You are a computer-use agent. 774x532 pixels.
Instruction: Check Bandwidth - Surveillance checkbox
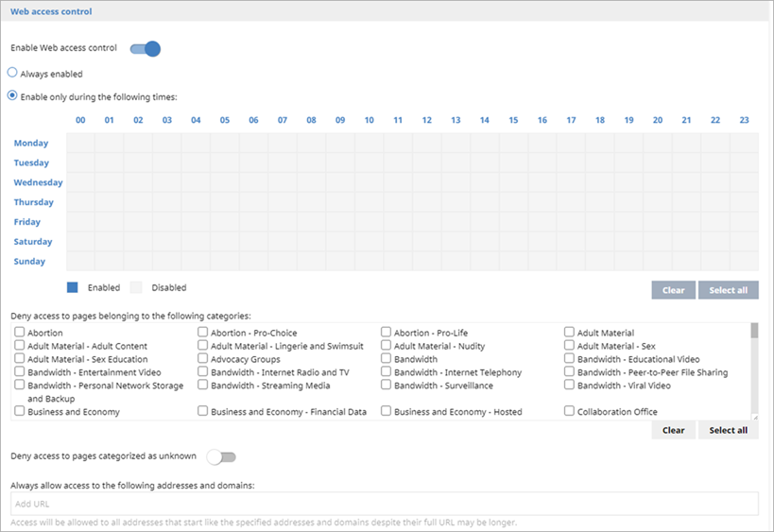pyautogui.click(x=386, y=385)
